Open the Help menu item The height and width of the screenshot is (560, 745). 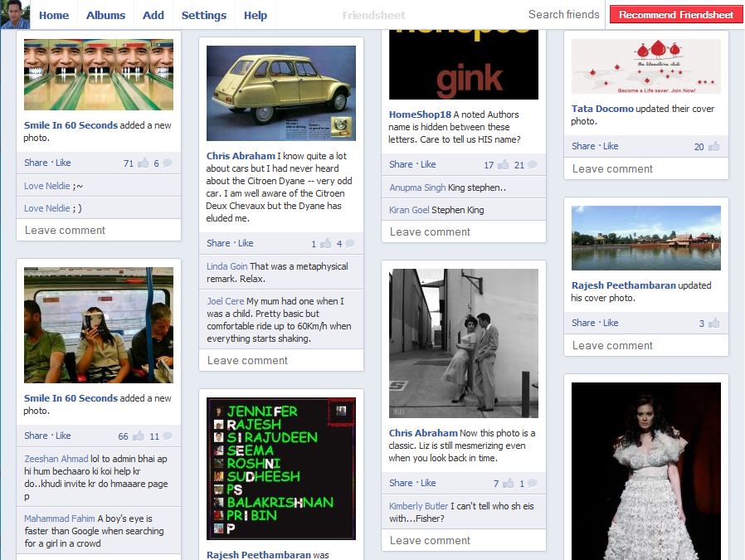coord(256,15)
